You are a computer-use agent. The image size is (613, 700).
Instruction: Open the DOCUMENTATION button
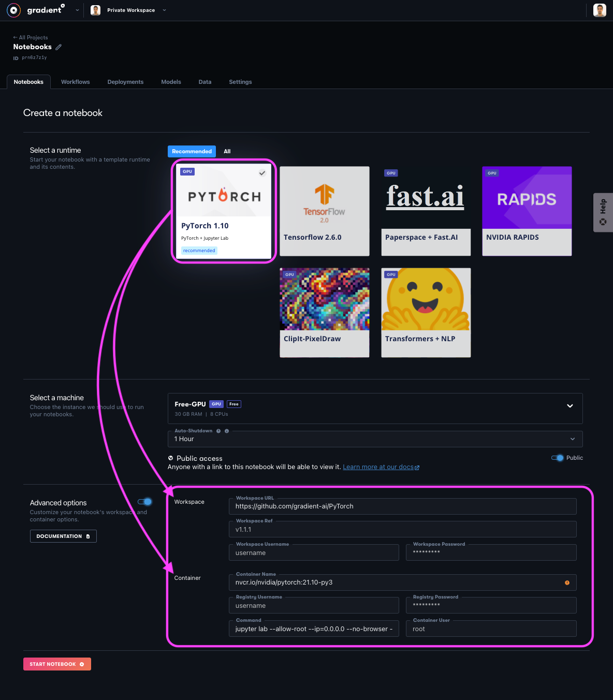click(63, 536)
